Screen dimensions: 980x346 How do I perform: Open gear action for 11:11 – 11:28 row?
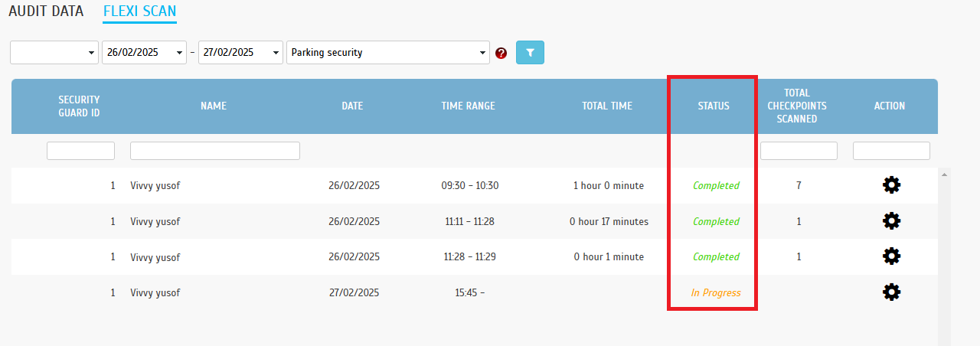(x=891, y=221)
